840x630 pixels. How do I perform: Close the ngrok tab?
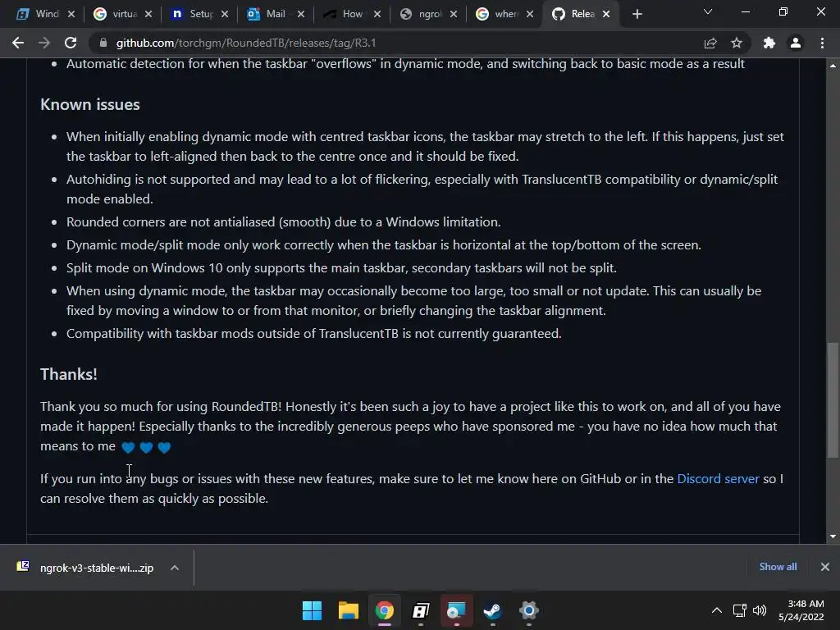pyautogui.click(x=454, y=14)
